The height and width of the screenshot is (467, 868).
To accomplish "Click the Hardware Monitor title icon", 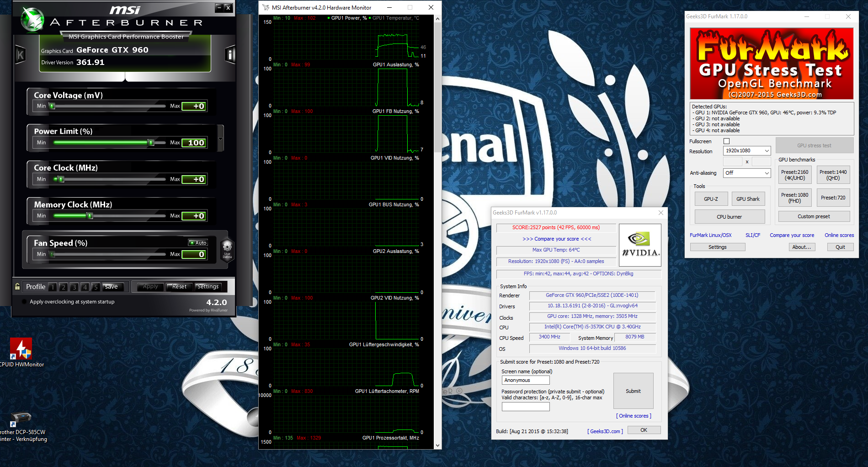I will 266,7.
